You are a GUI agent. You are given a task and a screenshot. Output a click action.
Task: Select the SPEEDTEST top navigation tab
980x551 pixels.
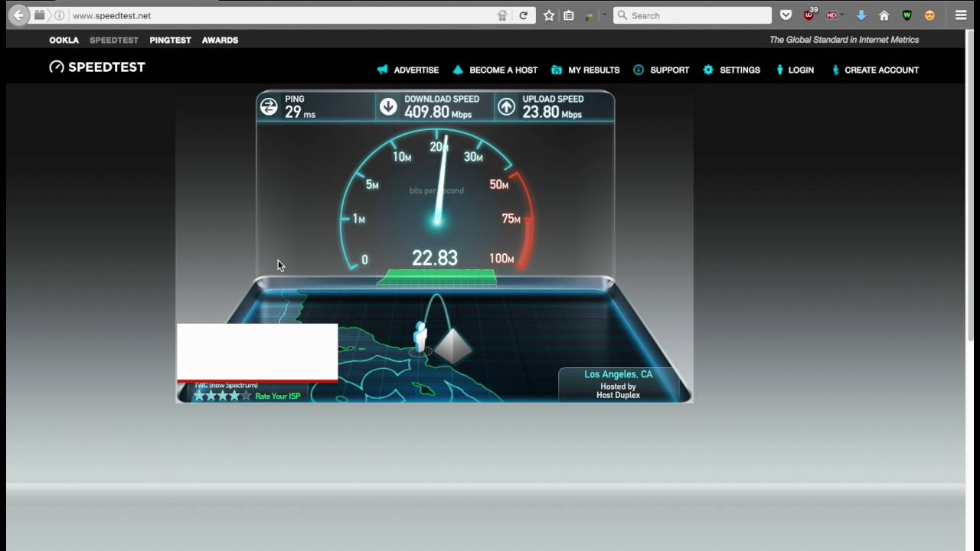114,40
